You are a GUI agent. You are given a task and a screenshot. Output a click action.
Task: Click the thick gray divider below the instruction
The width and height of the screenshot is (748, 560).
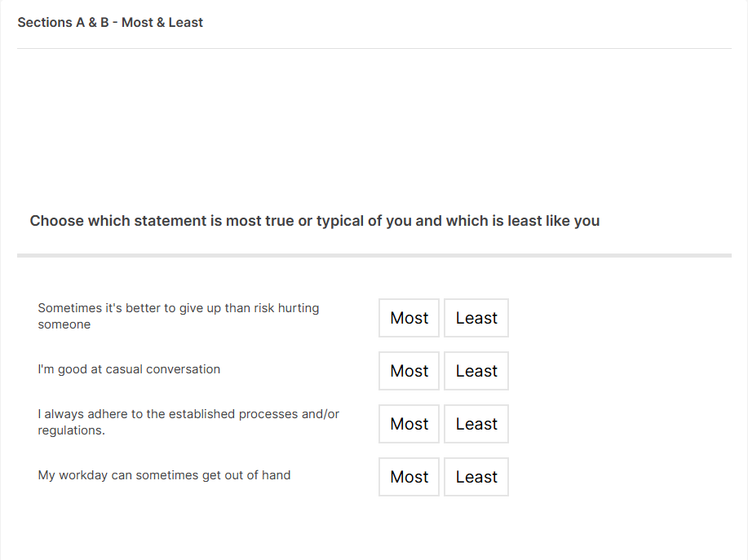pos(374,256)
